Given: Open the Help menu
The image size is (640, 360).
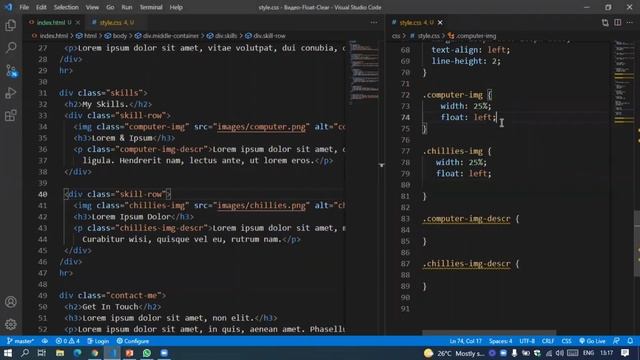Looking at the screenshot, I should pyautogui.click(x=176, y=7).
